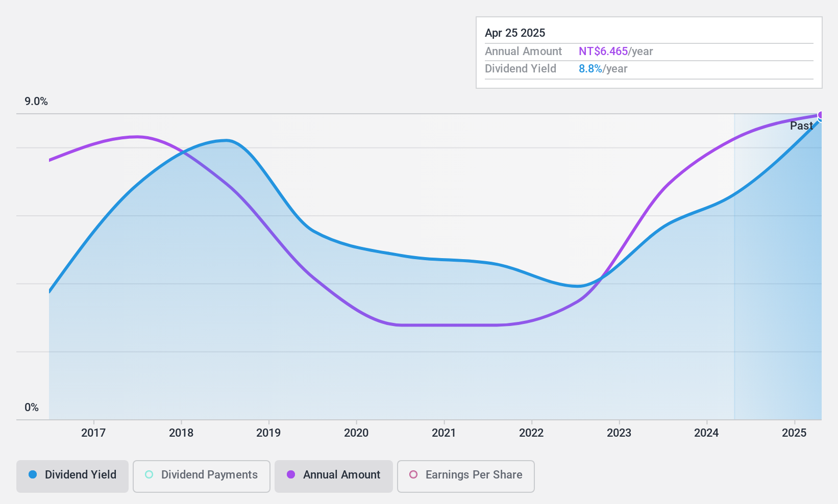The width and height of the screenshot is (838, 504).
Task: Click the 8.8%/year dividend yield value
Action: coord(603,68)
